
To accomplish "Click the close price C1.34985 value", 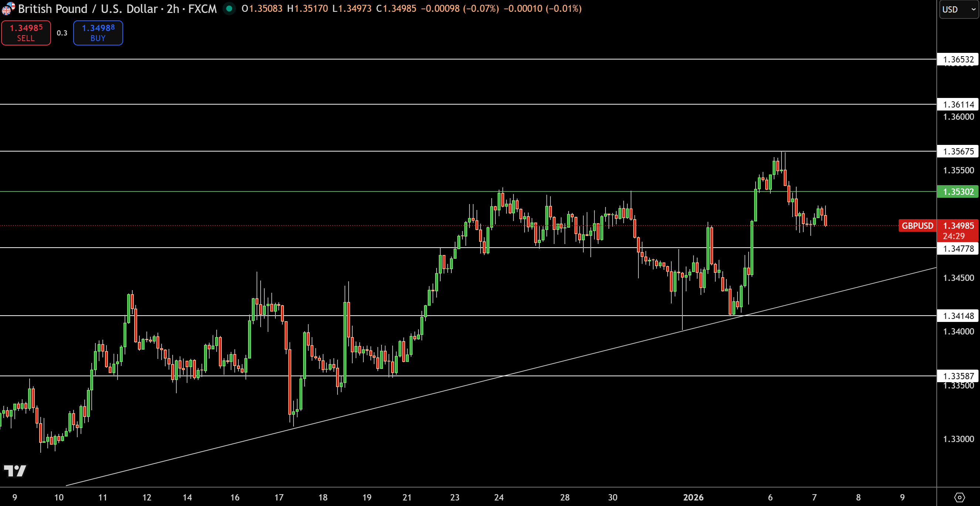I will (396, 9).
